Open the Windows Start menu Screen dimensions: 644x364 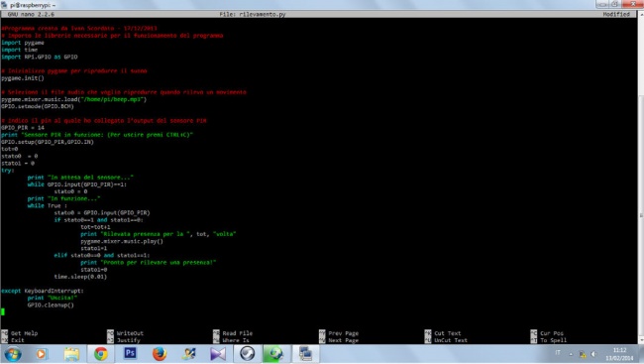[12, 354]
